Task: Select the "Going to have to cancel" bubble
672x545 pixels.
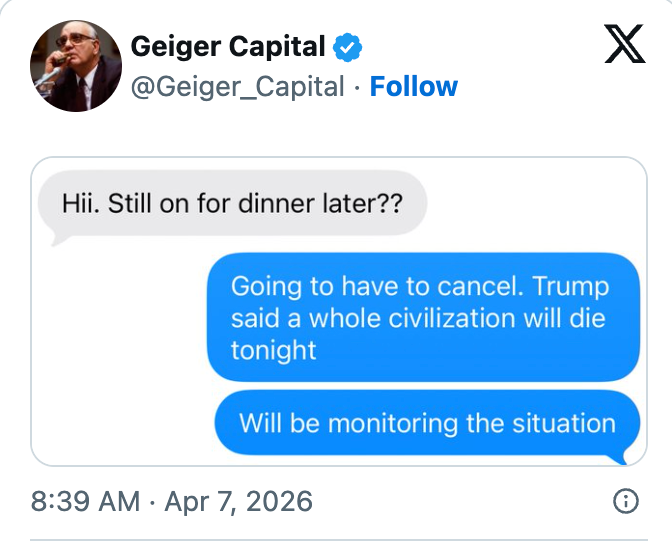Action: point(422,317)
